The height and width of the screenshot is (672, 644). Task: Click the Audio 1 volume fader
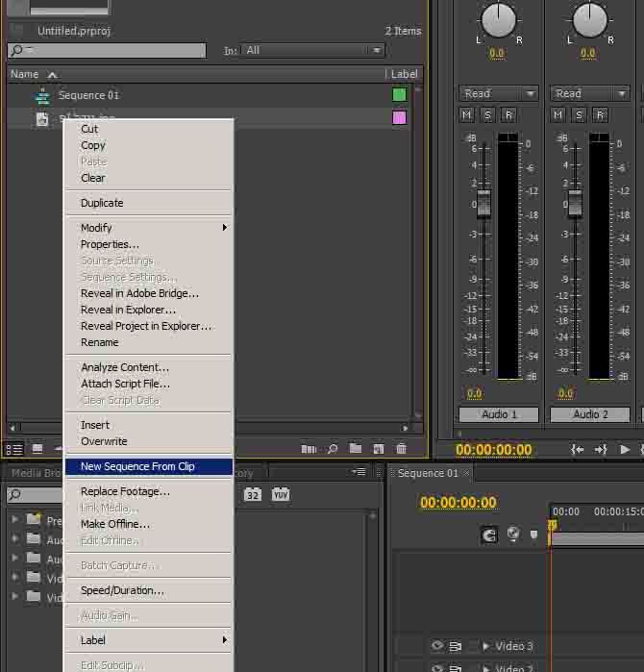coord(483,203)
